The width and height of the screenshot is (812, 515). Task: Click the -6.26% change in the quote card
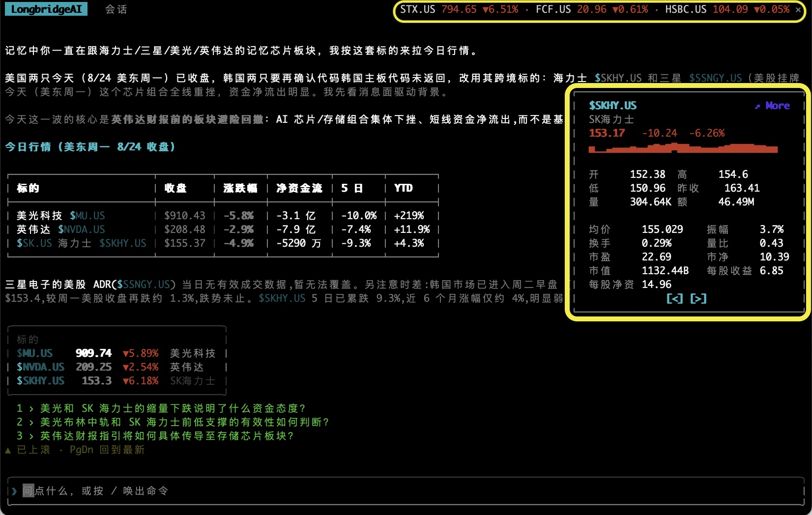coord(707,133)
